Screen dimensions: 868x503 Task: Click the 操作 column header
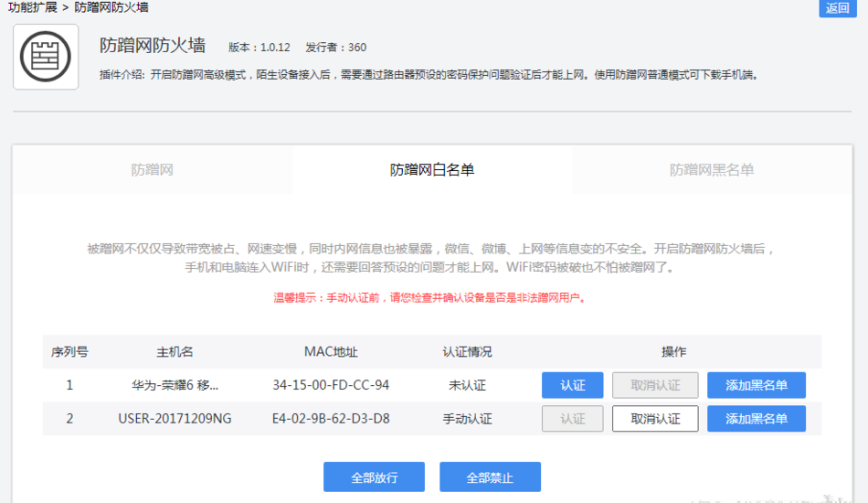[x=673, y=352]
